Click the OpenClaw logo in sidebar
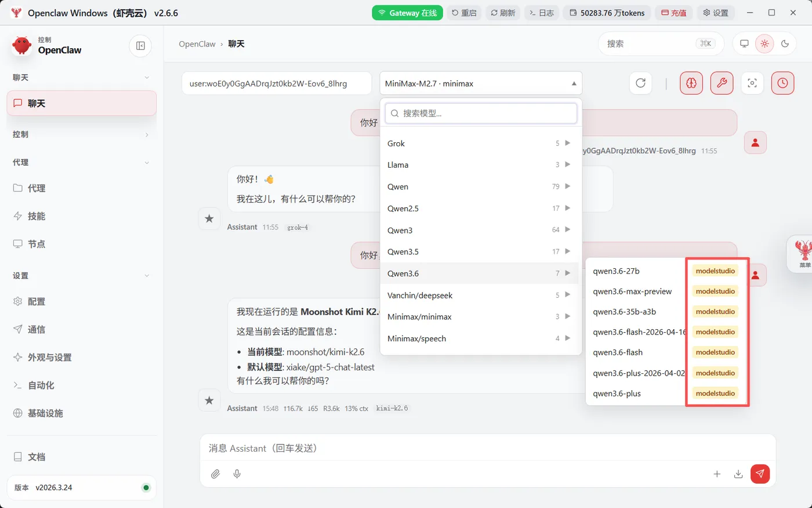812x508 pixels. pyautogui.click(x=22, y=45)
